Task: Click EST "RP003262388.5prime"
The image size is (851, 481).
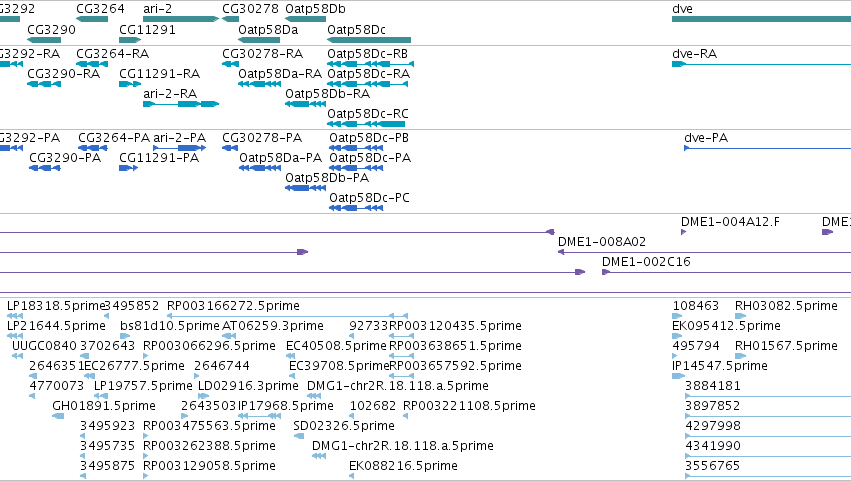Action: coord(209,446)
